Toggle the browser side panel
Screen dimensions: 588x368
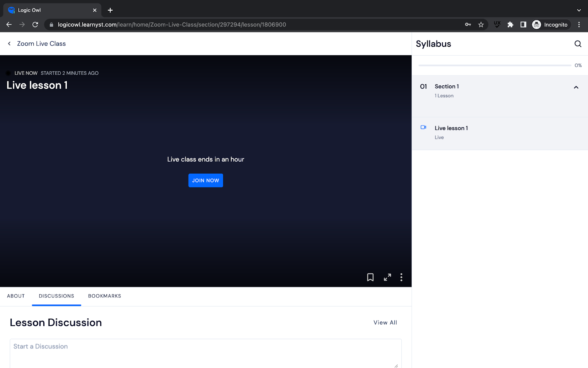(523, 25)
